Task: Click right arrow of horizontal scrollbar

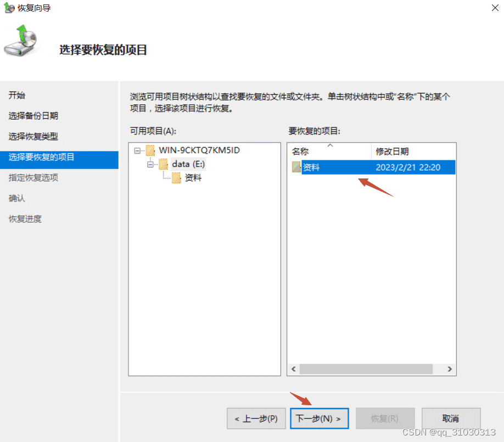Action: 449,369
